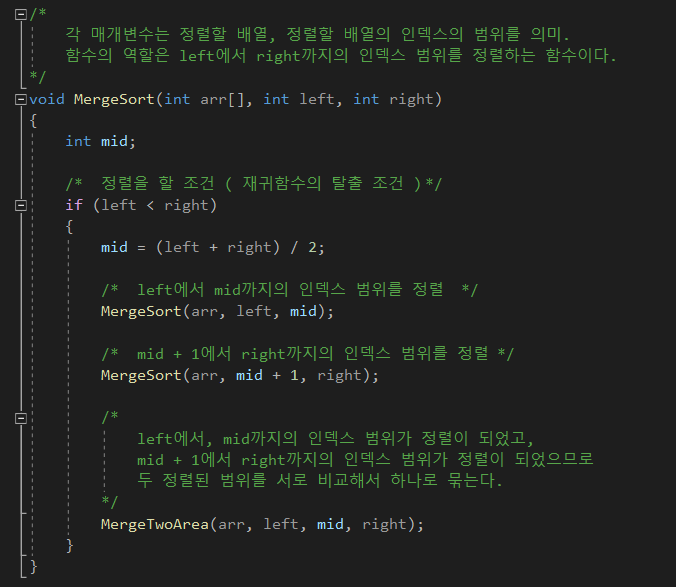Click the call 'MergeSort(arr, left, mid);'
This screenshot has width=676, height=587.
tap(217, 311)
